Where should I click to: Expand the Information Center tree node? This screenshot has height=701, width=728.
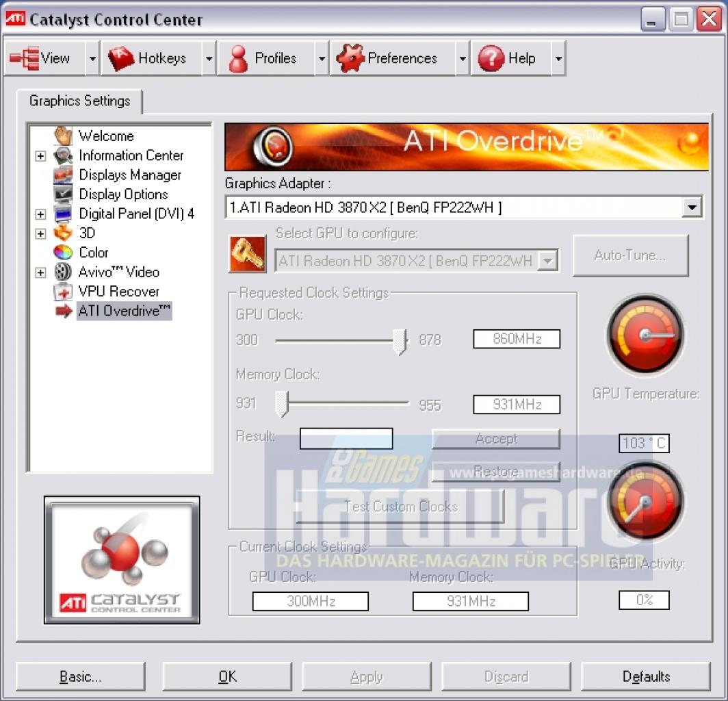pos(40,155)
